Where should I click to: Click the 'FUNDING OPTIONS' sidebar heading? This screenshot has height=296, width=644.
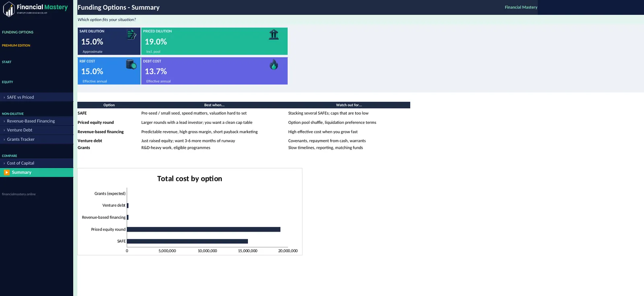pyautogui.click(x=18, y=32)
